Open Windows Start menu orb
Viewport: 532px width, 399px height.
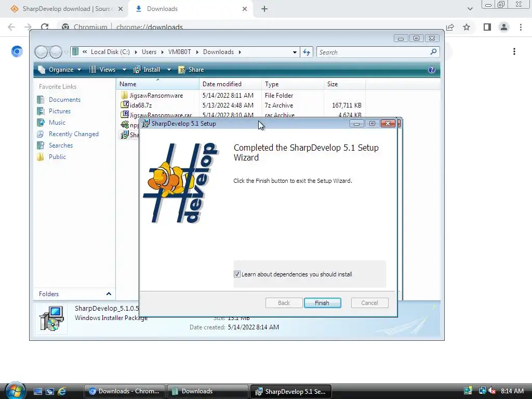15,391
